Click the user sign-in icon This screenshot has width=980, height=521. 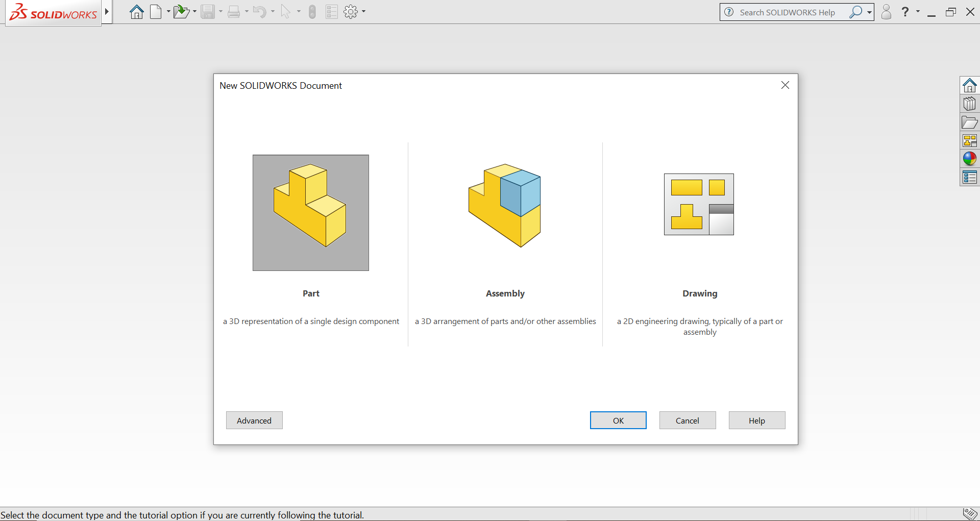886,12
